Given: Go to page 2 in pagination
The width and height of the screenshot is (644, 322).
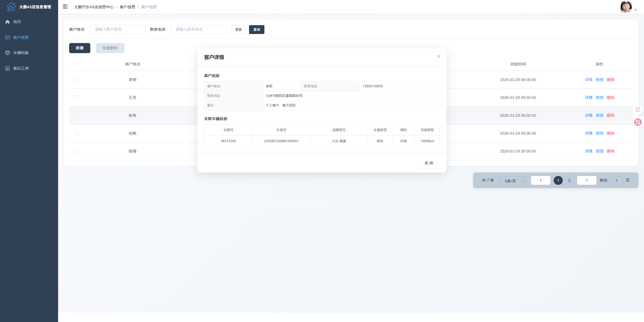Looking at the screenshot, I should pyautogui.click(x=569, y=181).
